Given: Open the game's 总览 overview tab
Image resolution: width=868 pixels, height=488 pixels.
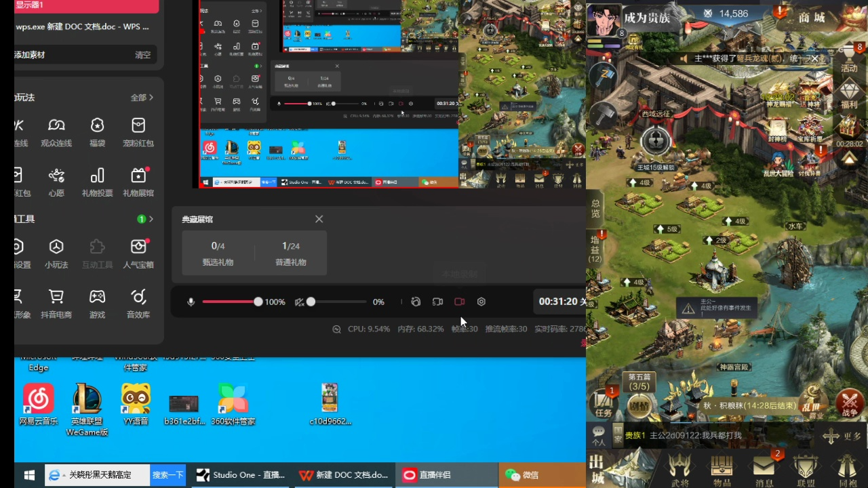Looking at the screenshot, I should pos(595,208).
